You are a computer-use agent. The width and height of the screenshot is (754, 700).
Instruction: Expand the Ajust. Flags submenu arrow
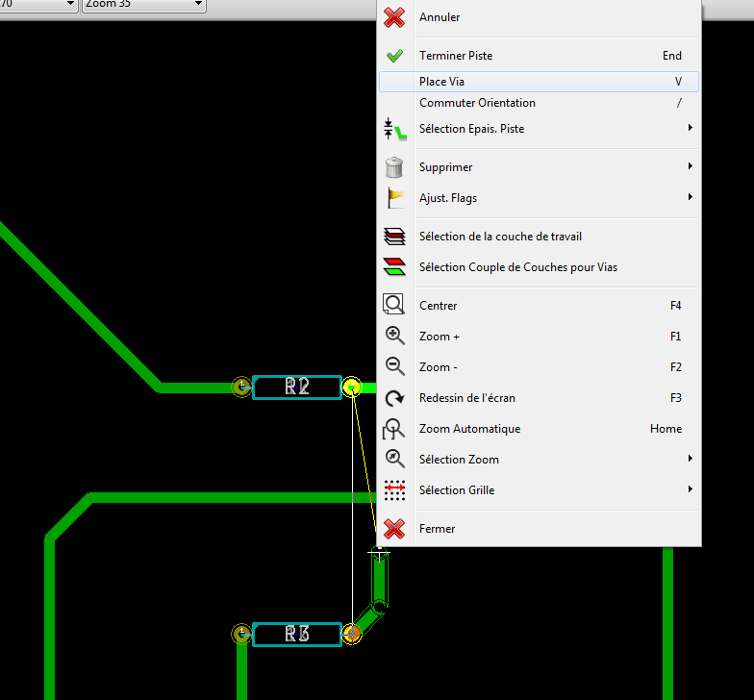tap(691, 196)
